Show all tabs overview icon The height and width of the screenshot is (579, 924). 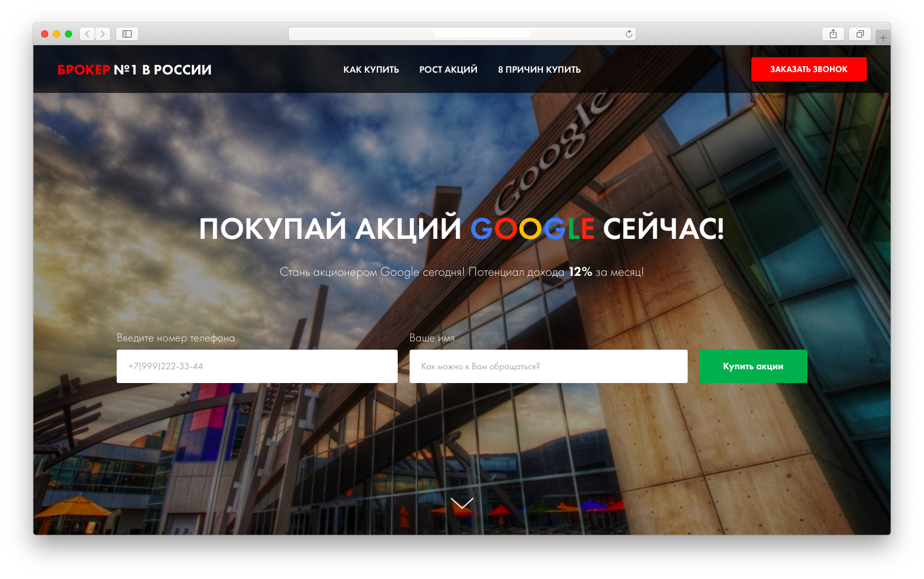pyautogui.click(x=860, y=34)
